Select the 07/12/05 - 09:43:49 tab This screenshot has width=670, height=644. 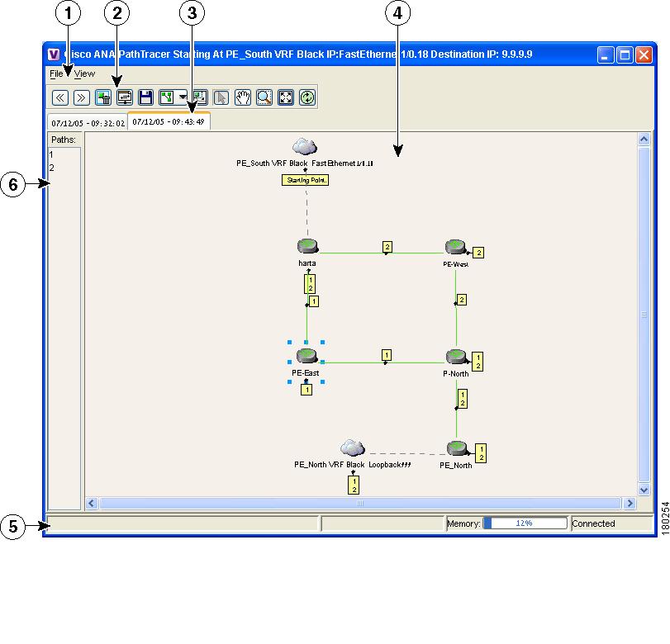(x=169, y=121)
